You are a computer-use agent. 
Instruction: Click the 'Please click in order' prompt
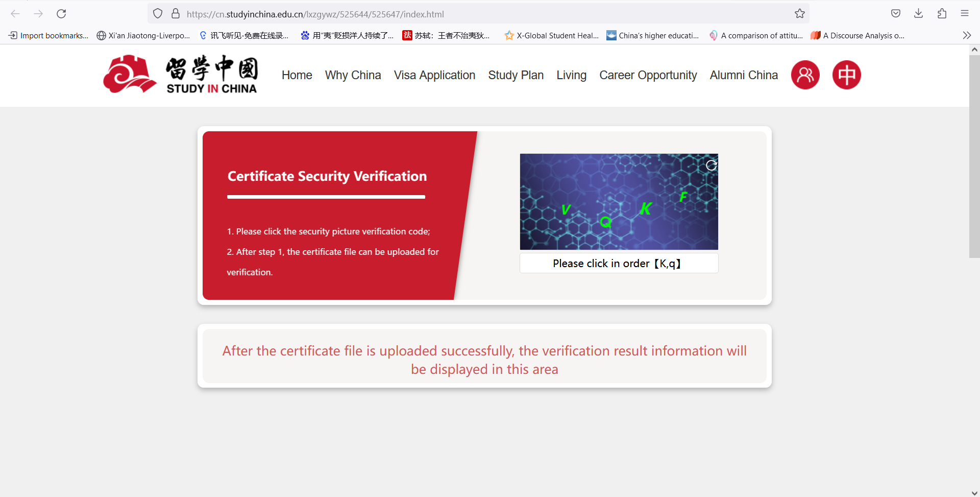[x=619, y=263]
